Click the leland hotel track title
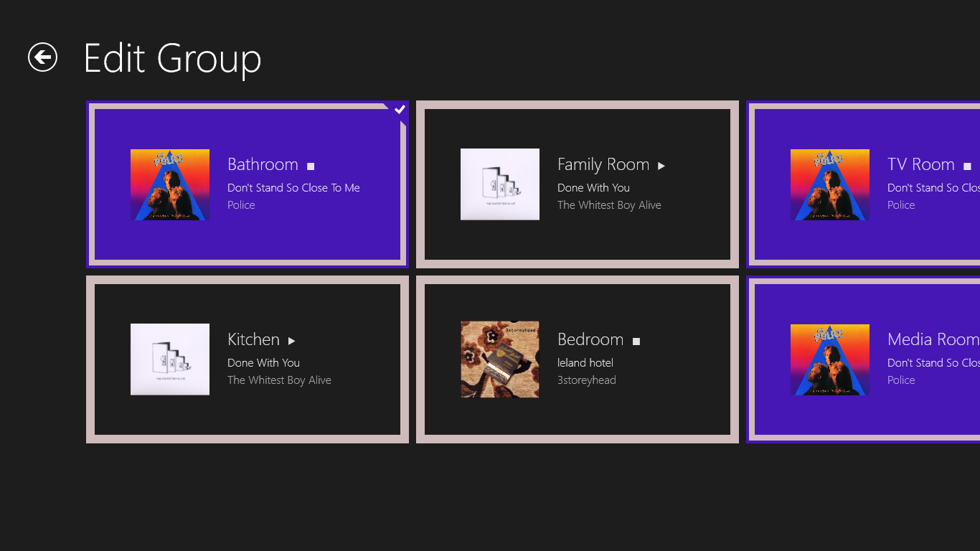Viewport: 980px width, 551px height. (585, 363)
